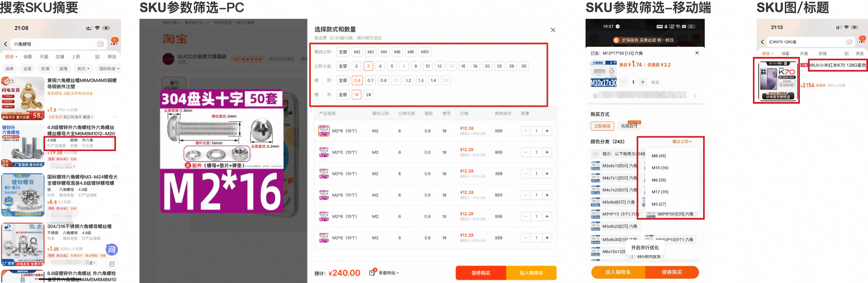Switch list layout icon on 六角螺母 screen
The width and height of the screenshot is (868, 283).
click(x=97, y=57)
